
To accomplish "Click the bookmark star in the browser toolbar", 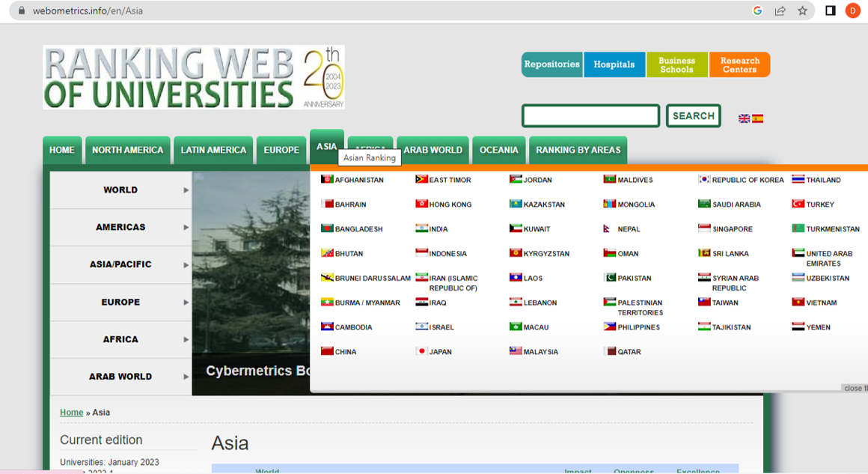I will (801, 10).
